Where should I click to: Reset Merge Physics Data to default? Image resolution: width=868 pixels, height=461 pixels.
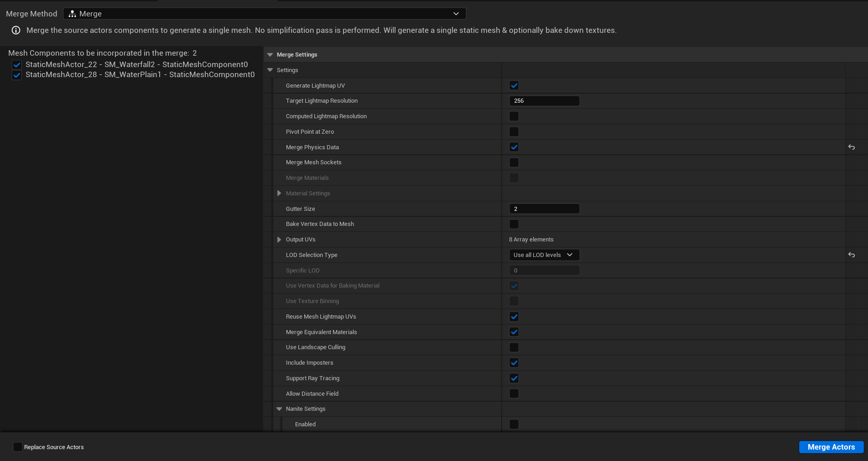(x=851, y=147)
